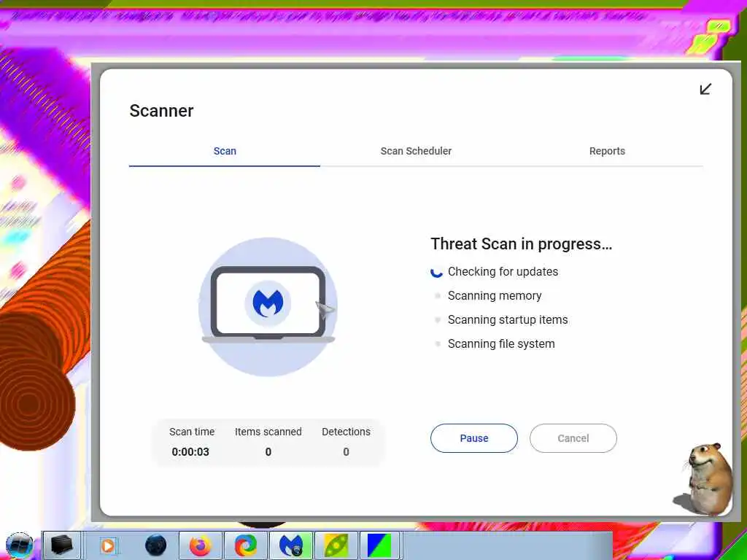Image resolution: width=747 pixels, height=560 pixels.
Task: Open the blue-green square taskbar app
Action: pos(379,545)
